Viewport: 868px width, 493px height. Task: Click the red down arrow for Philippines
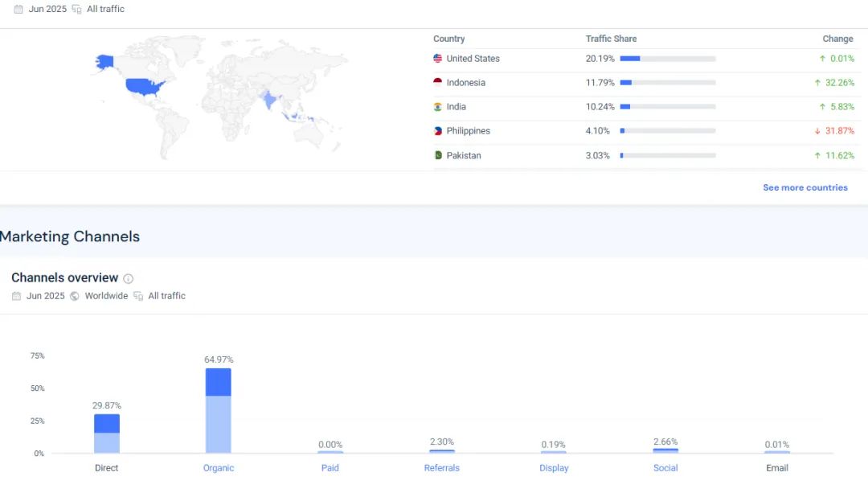[817, 131]
